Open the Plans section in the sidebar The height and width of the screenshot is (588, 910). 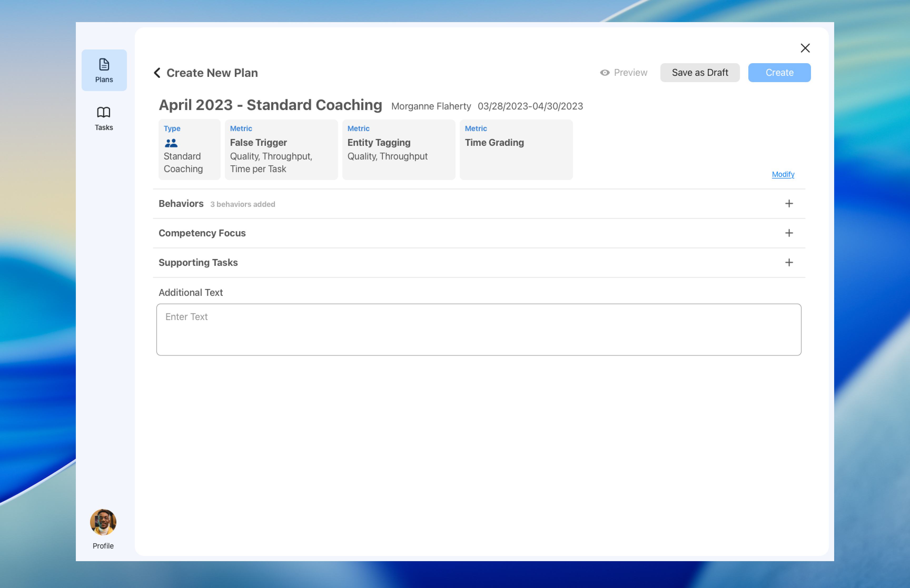tap(104, 70)
